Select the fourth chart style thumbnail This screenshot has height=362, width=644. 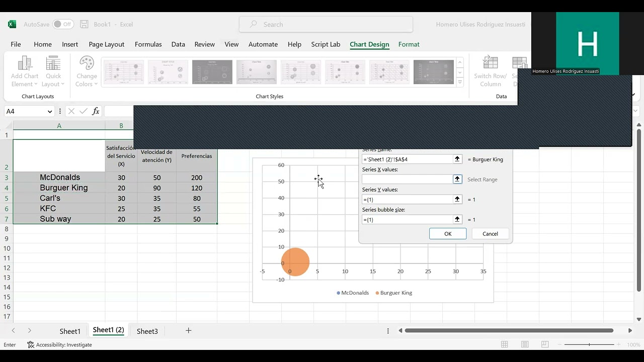257,72
